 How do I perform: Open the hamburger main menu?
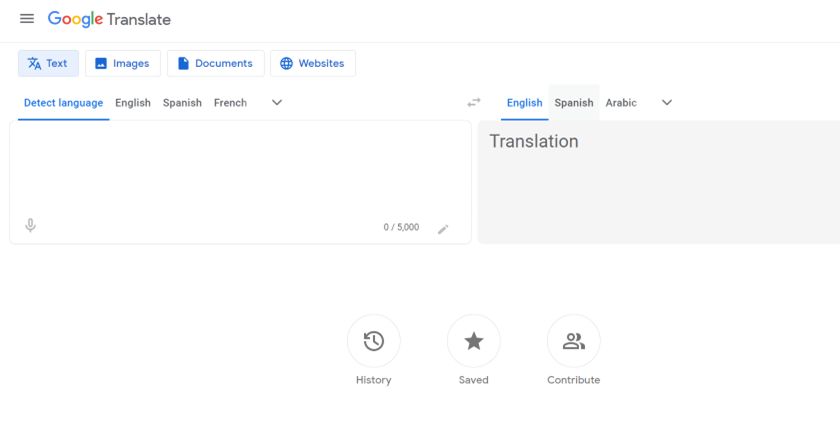[27, 19]
